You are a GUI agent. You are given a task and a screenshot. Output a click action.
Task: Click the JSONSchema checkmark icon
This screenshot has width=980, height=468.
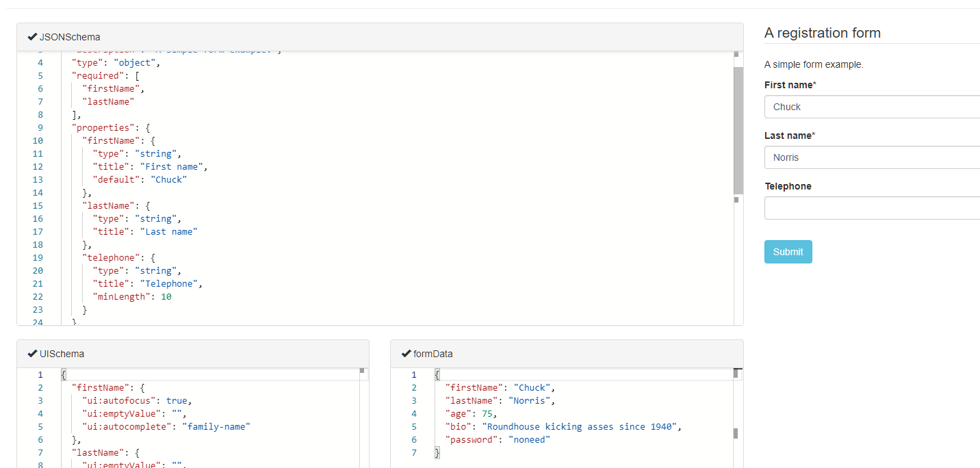pos(32,37)
